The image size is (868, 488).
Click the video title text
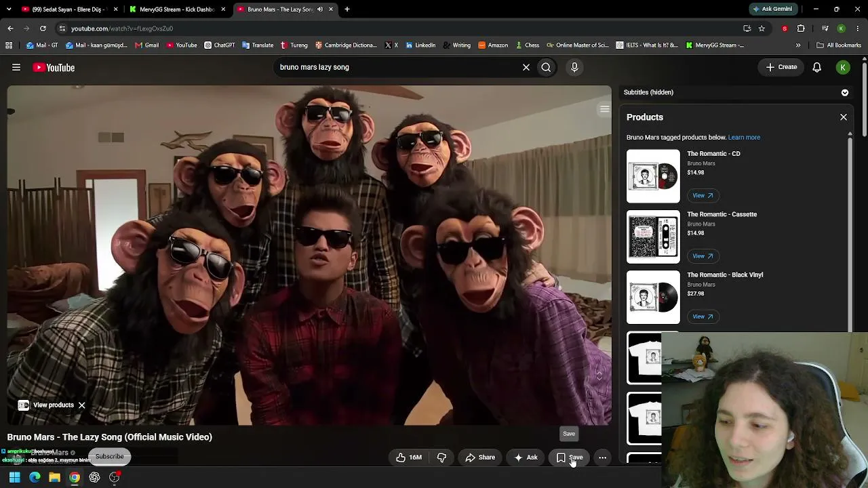(110, 437)
